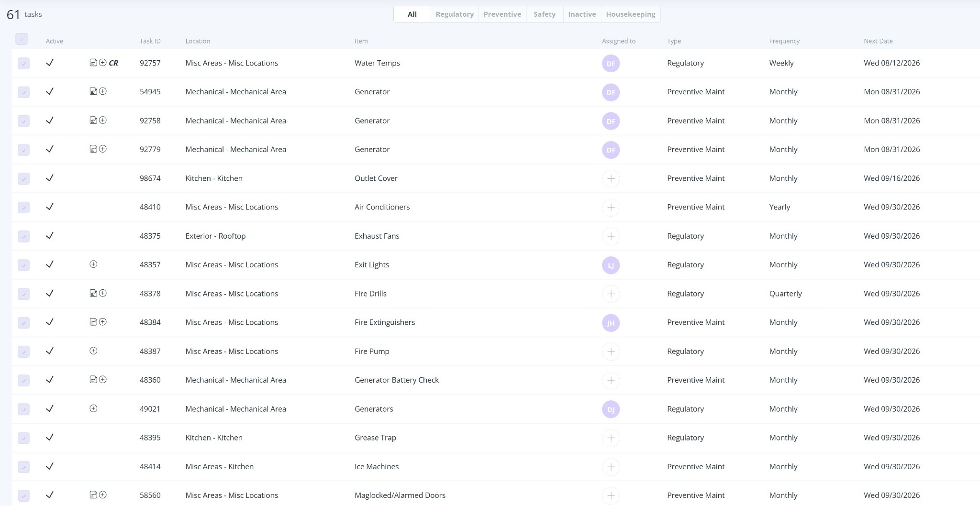Open the report document icon for task 92757
The height and width of the screenshot is (506, 980).
(93, 63)
